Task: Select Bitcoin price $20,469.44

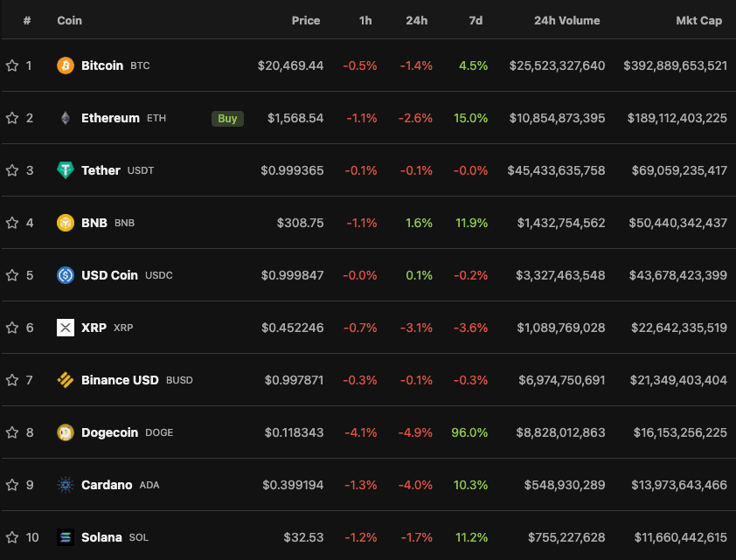Action: (290, 66)
